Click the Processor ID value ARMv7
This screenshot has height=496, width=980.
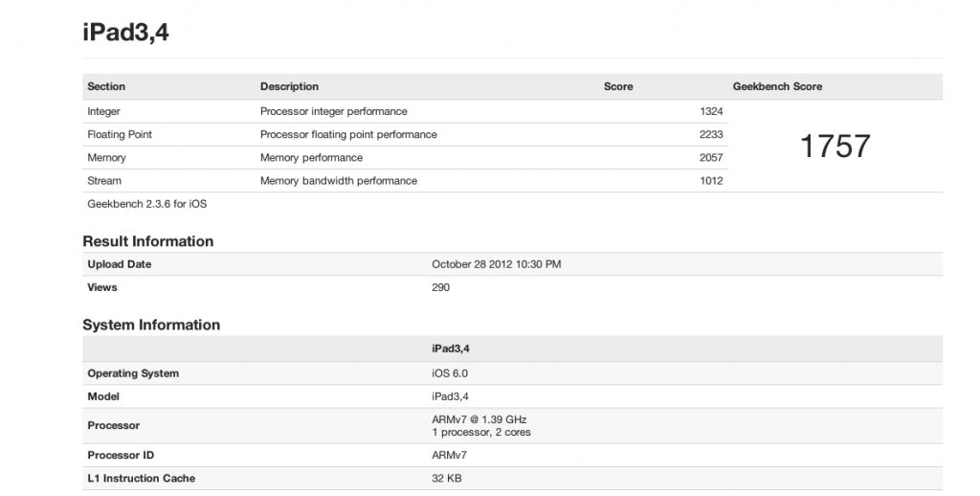tap(449, 456)
